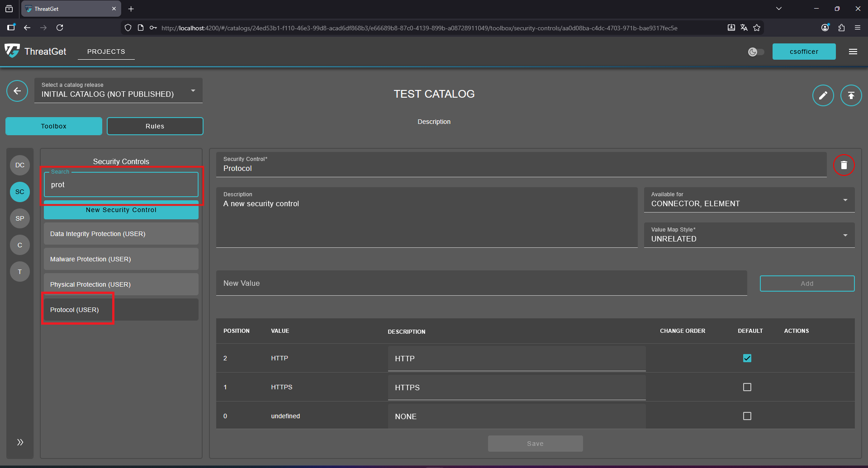
Task: Switch to the Rules tab
Action: pos(155,126)
